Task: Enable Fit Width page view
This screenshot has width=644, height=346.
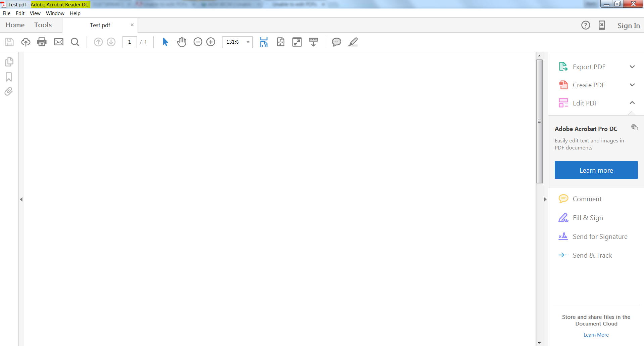Action: (x=264, y=42)
